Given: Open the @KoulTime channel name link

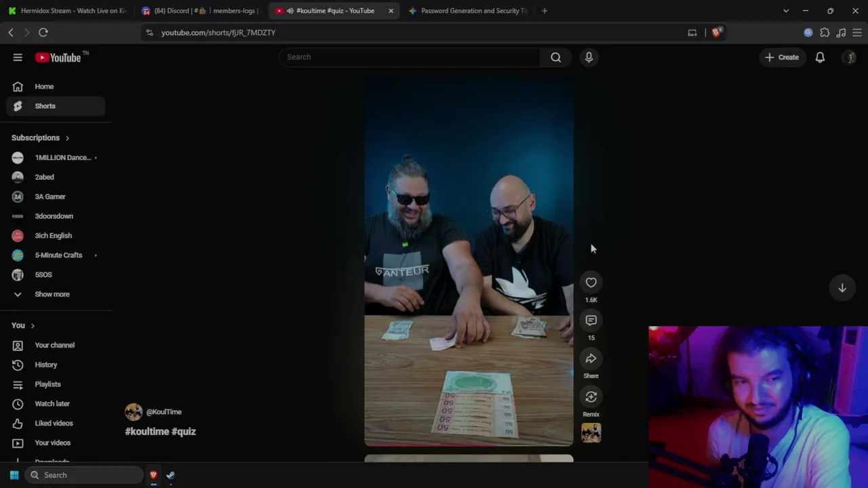Looking at the screenshot, I should (164, 412).
